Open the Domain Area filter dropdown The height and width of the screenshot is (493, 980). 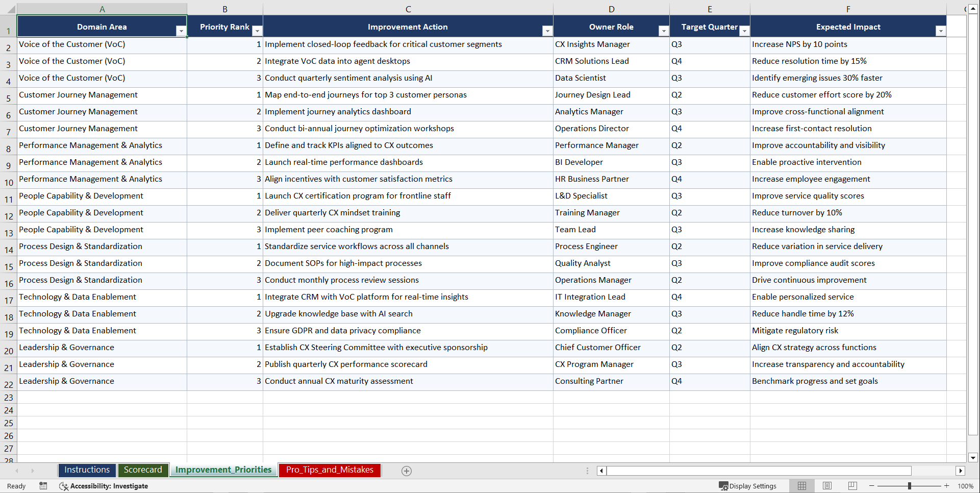click(181, 31)
